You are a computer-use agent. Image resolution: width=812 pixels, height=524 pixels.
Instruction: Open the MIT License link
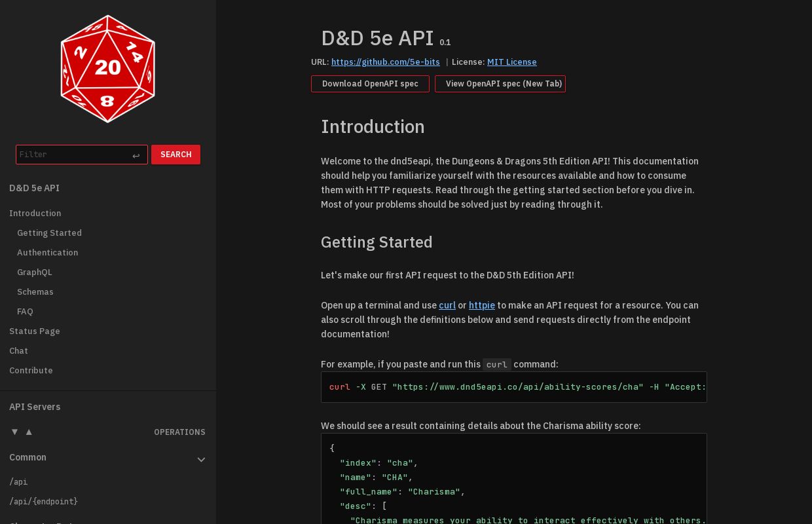512,62
